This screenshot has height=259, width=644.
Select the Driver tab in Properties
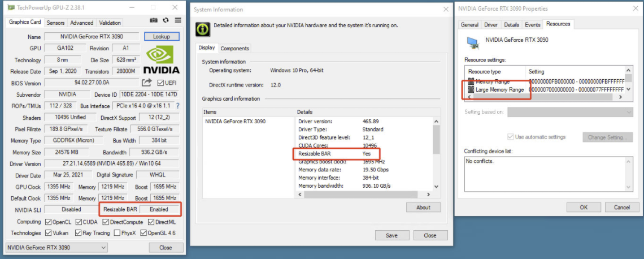pyautogui.click(x=491, y=25)
